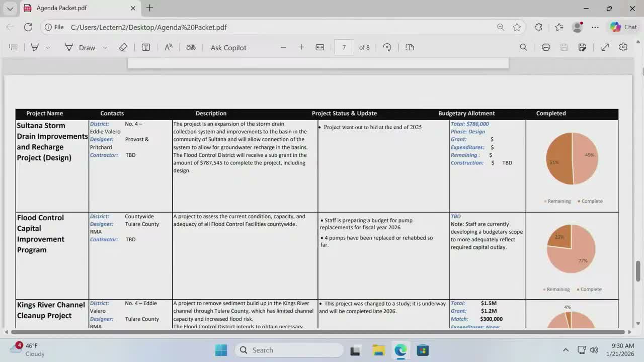Viewport: 644px width, 362px height.
Task: Click the Microsoft Edge taskbar icon
Action: 400,350
